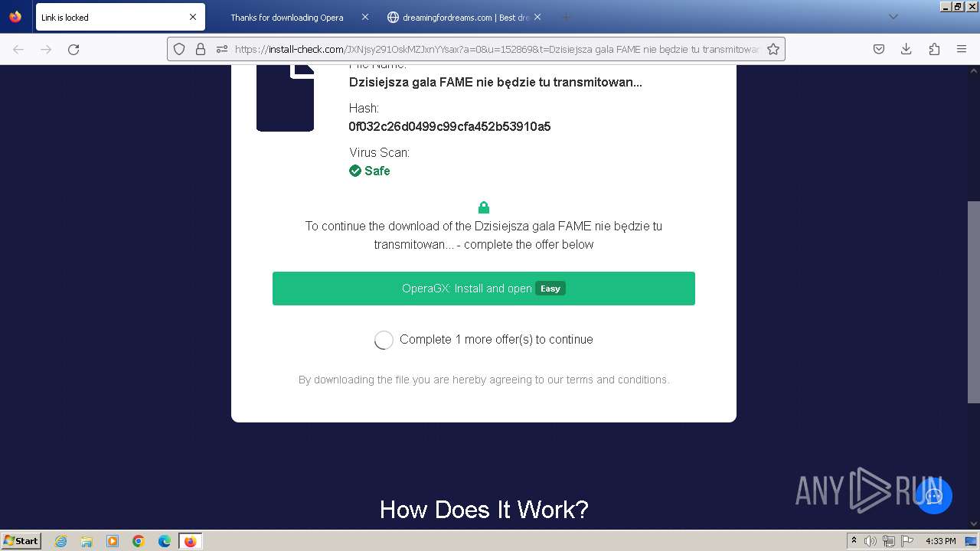Open the media player taskbar icon
The width and height of the screenshot is (980, 551).
[x=113, y=541]
